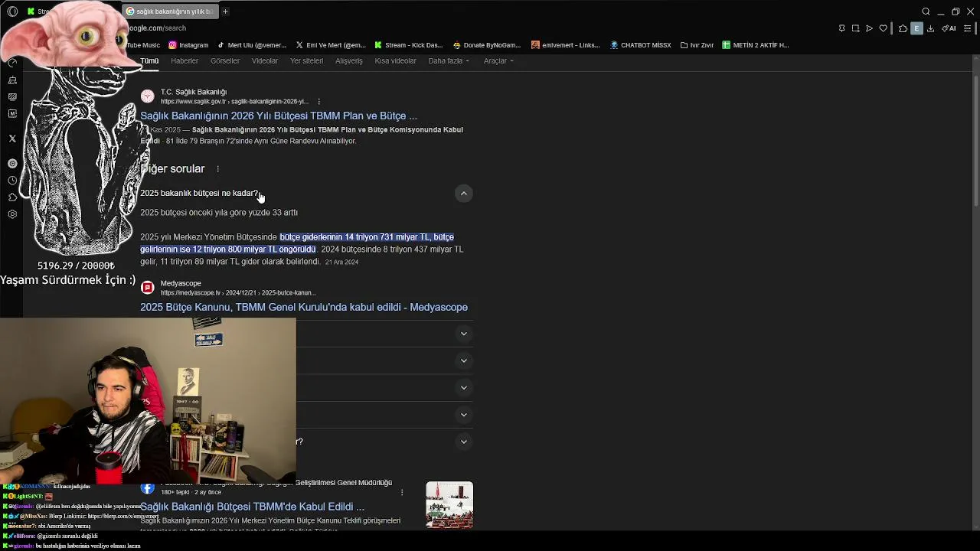Open the sidebar music player icon
Screen dimensions: 980x551
tap(12, 163)
